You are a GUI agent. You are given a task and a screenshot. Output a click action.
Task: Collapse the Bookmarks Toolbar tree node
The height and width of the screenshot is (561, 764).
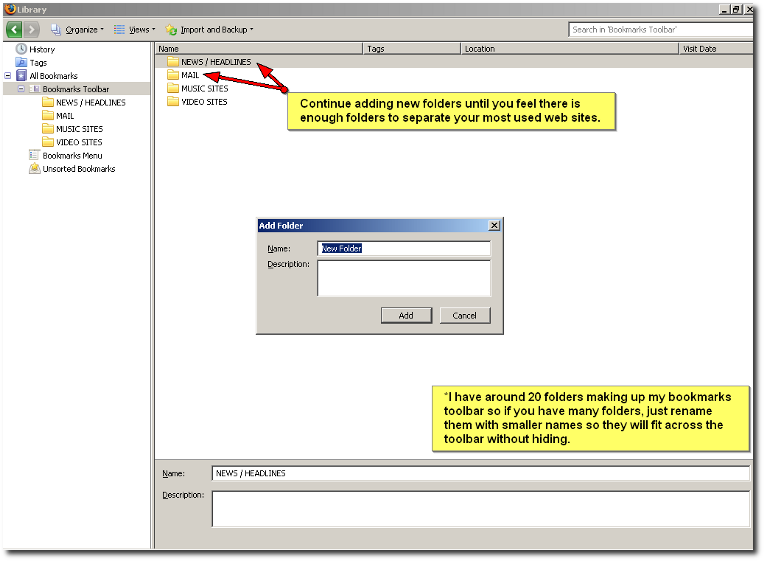[21, 89]
